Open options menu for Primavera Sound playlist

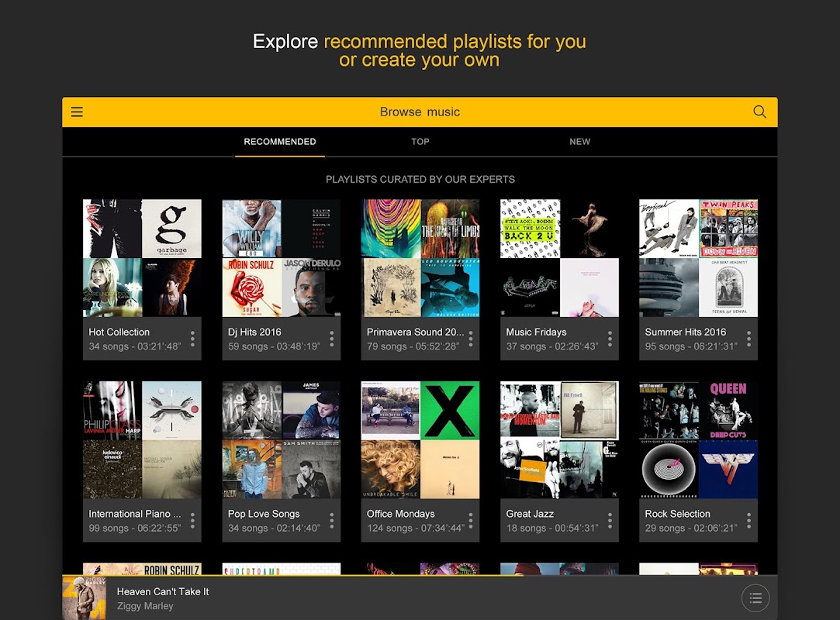pos(470,339)
